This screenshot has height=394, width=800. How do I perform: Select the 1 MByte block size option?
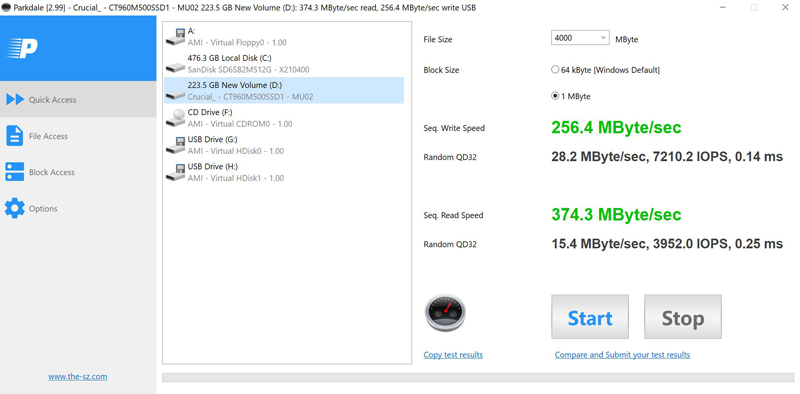click(571, 96)
